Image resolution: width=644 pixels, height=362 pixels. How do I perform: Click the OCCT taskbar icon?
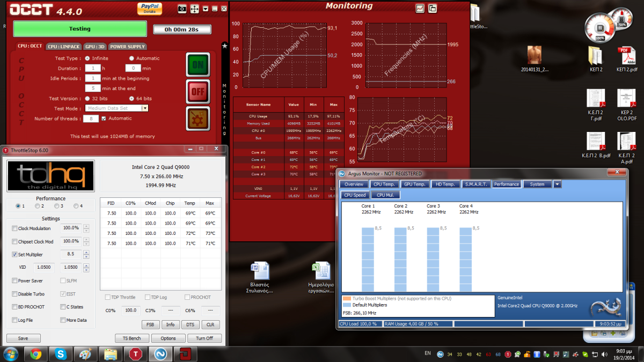(x=185, y=353)
